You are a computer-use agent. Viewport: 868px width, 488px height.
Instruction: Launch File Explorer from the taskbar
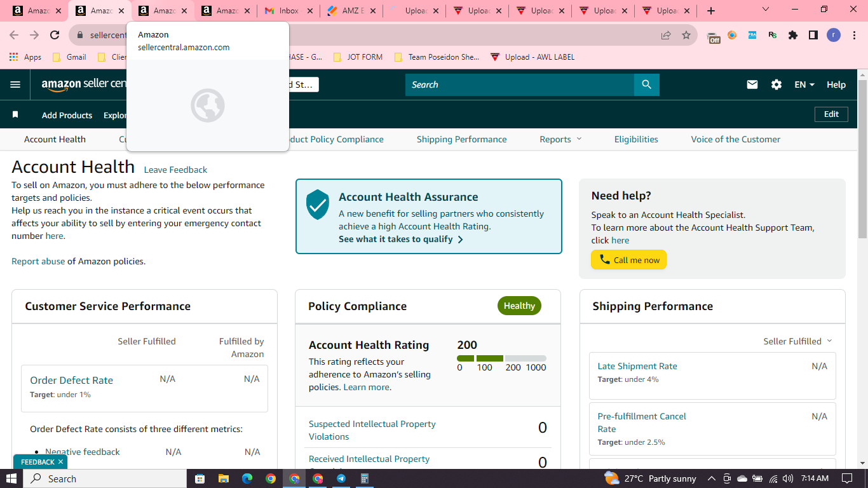tap(223, 478)
